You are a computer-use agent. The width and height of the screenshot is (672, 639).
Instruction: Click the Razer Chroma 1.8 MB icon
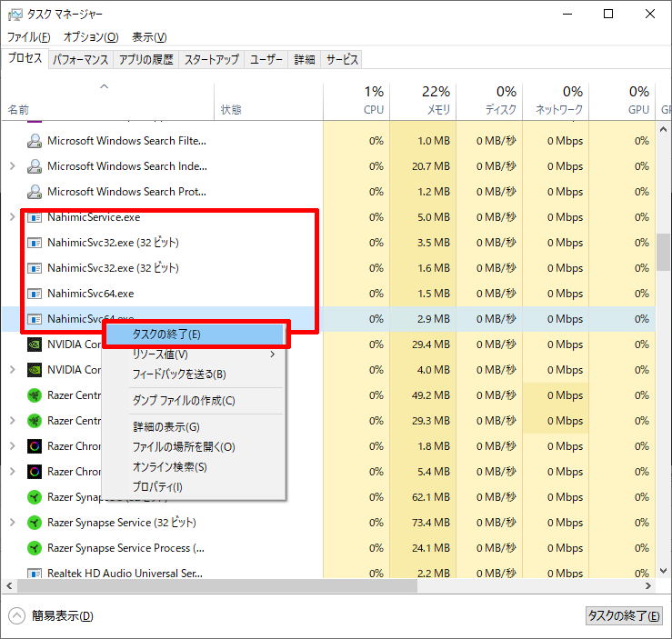[35, 446]
